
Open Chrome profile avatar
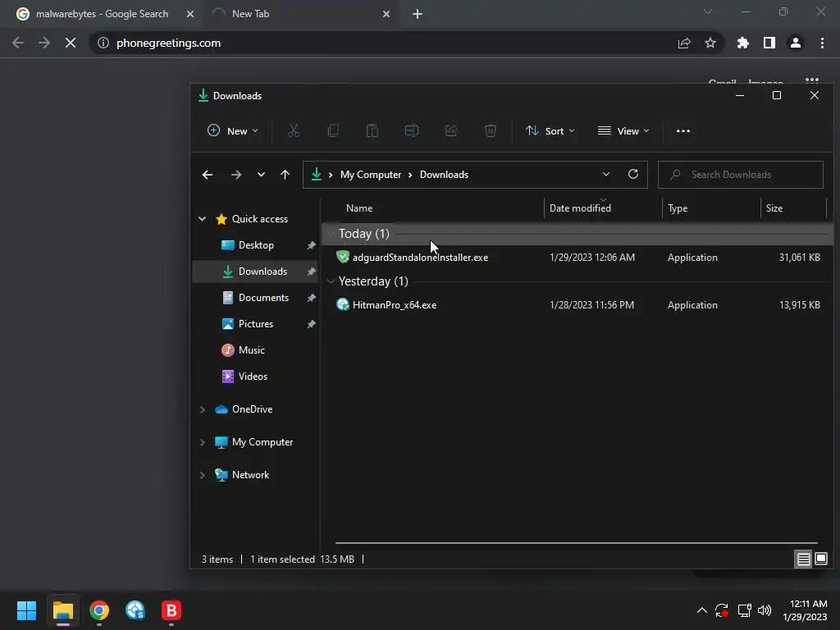[x=796, y=43]
